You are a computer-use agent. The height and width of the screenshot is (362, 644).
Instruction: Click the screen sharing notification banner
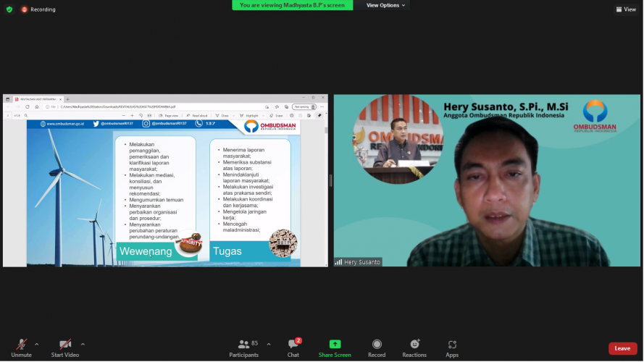click(293, 5)
